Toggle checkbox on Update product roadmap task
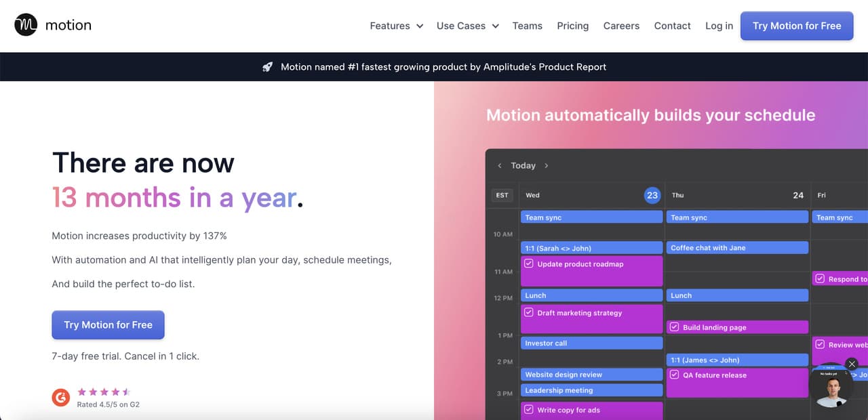Image resolution: width=868 pixels, height=420 pixels. (x=529, y=264)
